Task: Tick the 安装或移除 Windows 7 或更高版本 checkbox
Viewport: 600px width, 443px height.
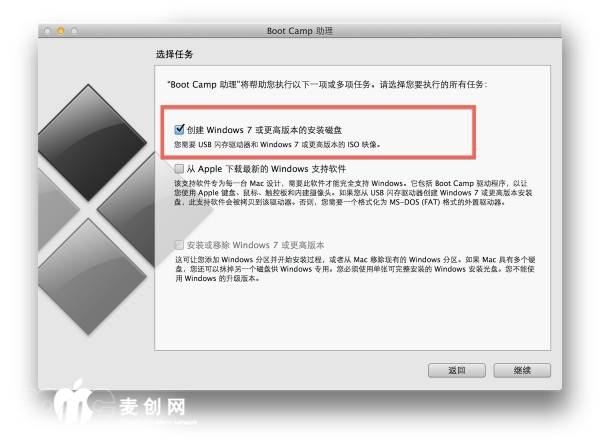Action: [x=179, y=244]
